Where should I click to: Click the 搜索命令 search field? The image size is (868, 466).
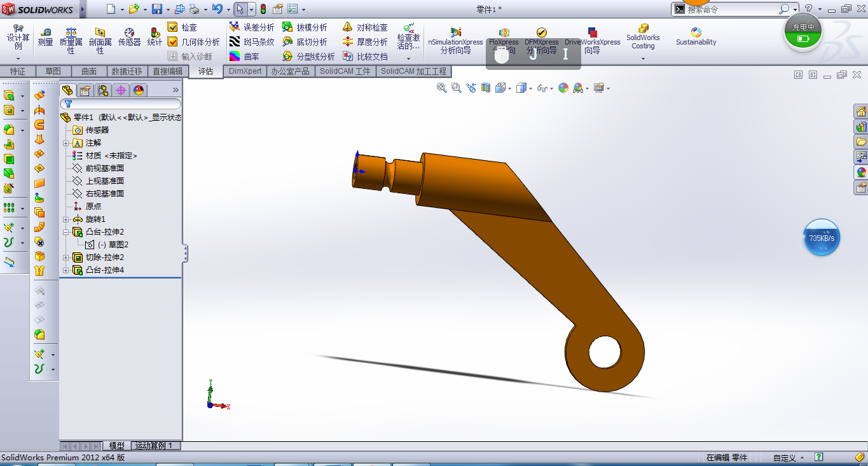pos(733,9)
